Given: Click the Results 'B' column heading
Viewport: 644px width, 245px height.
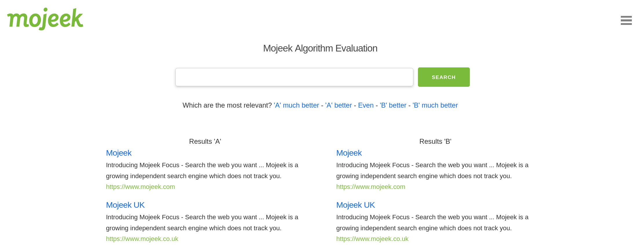Looking at the screenshot, I should point(435,141).
